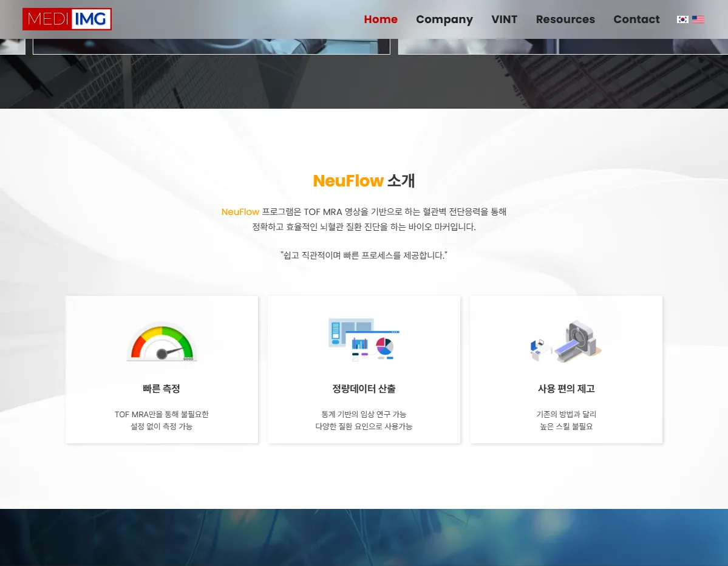Viewport: 728px width, 566px height.
Task: Click line 정확하고 효율적인 뇌혈관 질환 진단을 하는
Action: click(x=364, y=227)
